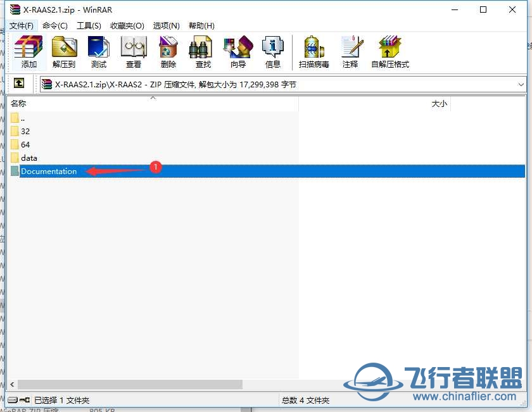Viewport: 532px width, 412px height.
Task: Launch the 向导 (Wizard) tool
Action: [x=238, y=51]
